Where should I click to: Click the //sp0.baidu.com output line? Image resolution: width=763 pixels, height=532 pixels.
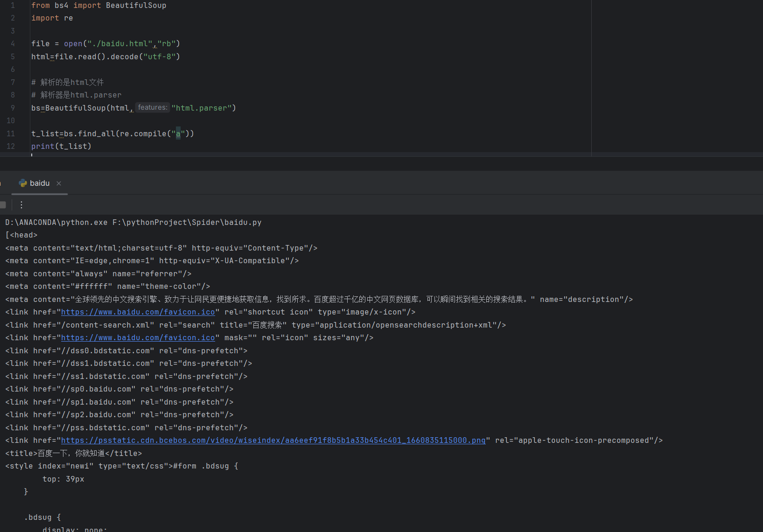pyautogui.click(x=119, y=389)
